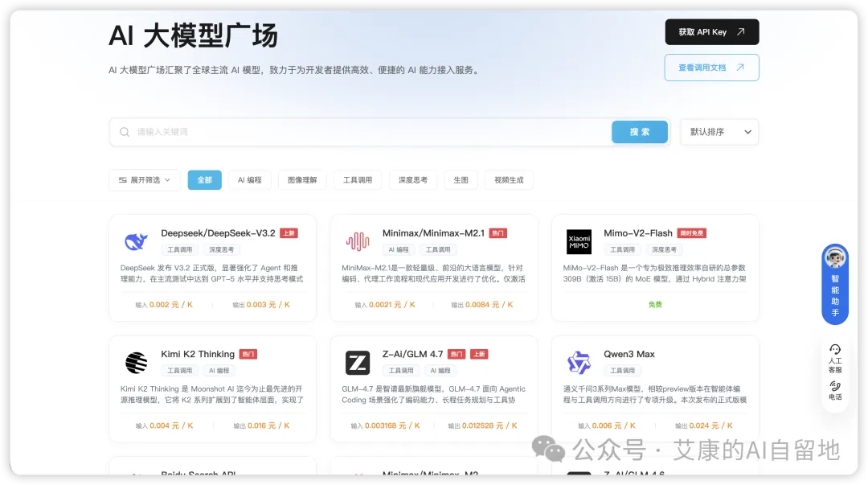868x485 pixels.
Task: Open the Mimo-V2-Flash model title
Action: click(x=637, y=233)
